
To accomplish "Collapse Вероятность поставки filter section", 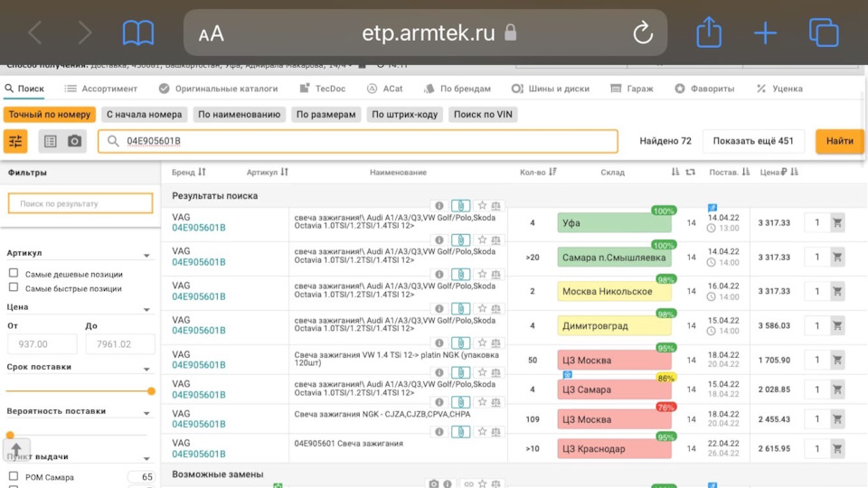I will point(146,413).
